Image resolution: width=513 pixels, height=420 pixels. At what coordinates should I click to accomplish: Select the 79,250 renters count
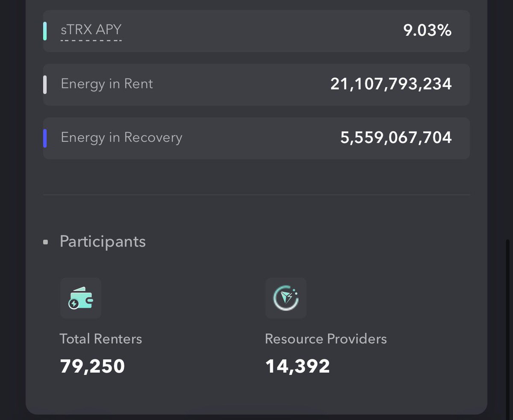(x=92, y=366)
